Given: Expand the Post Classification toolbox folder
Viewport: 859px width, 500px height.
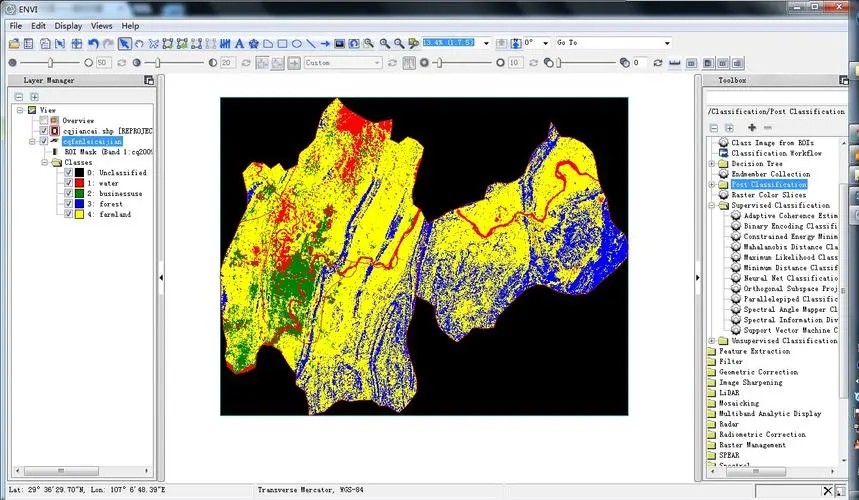Looking at the screenshot, I should click(712, 185).
